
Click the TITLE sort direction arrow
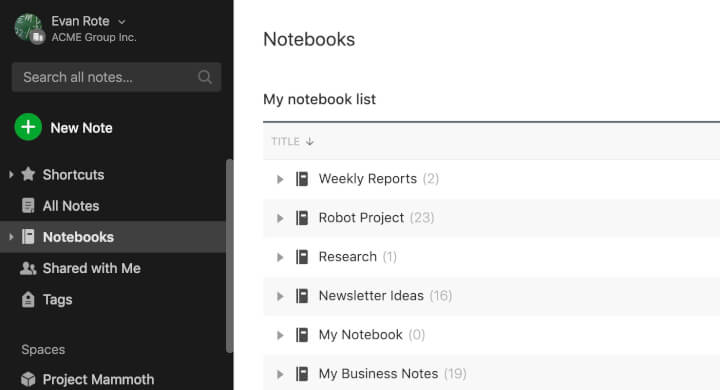pyautogui.click(x=310, y=141)
